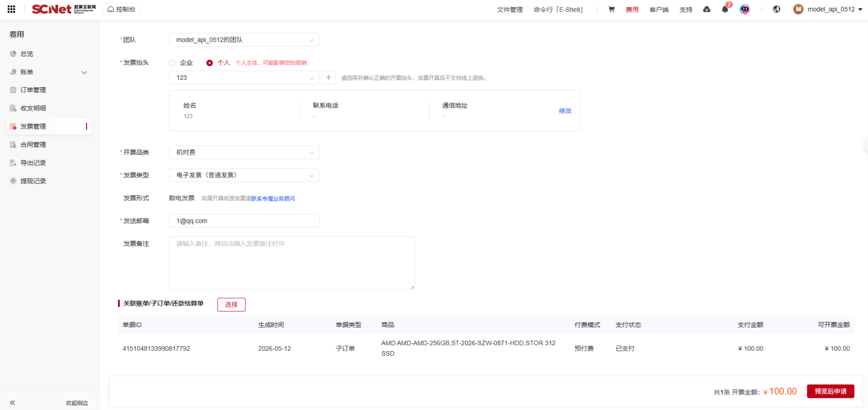
Task: Click the 预付费 cell
Action: 584,348
